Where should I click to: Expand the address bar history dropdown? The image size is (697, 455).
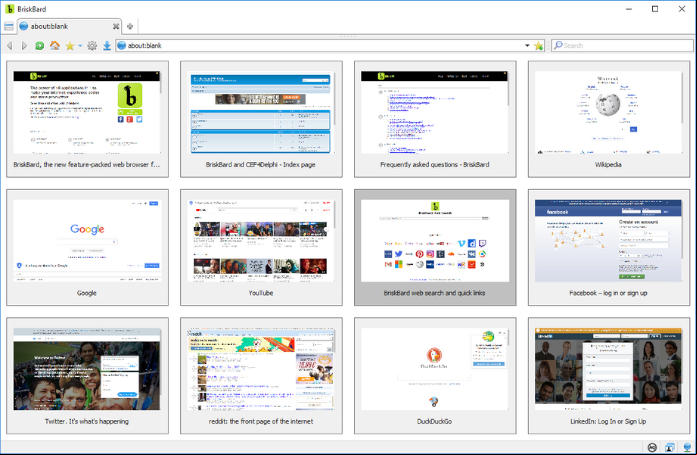(527, 45)
